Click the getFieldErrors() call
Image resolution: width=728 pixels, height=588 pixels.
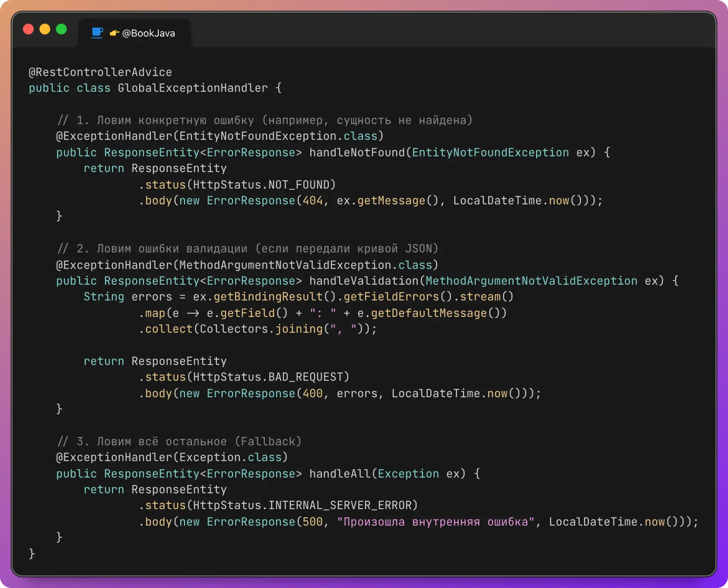pos(398,297)
